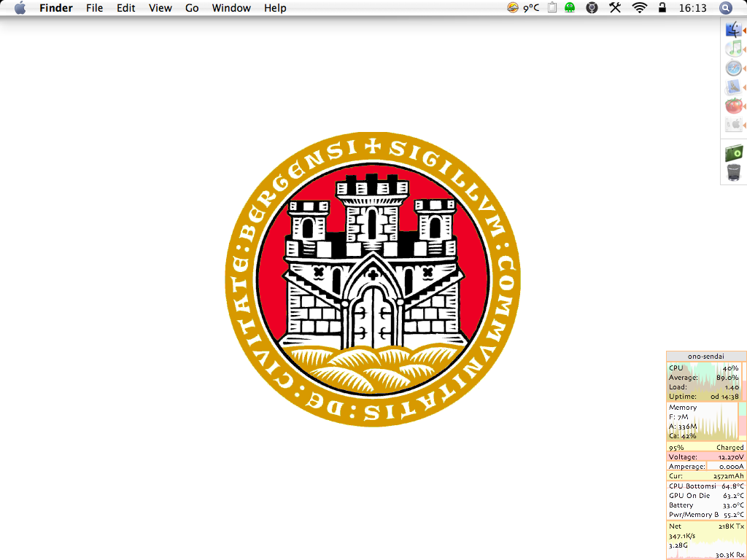Click the Voltage 12.270V row
The height and width of the screenshot is (560, 747).
coord(706,457)
